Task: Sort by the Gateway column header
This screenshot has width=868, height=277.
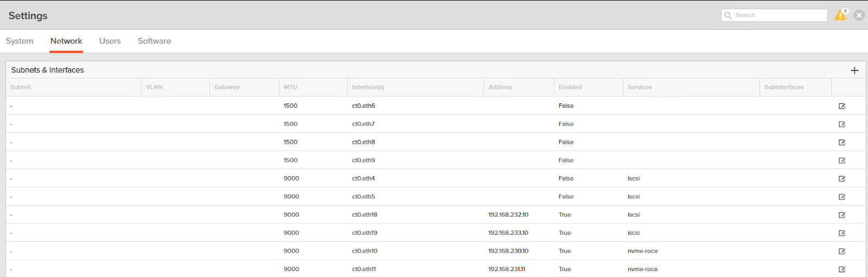Action: (x=227, y=87)
